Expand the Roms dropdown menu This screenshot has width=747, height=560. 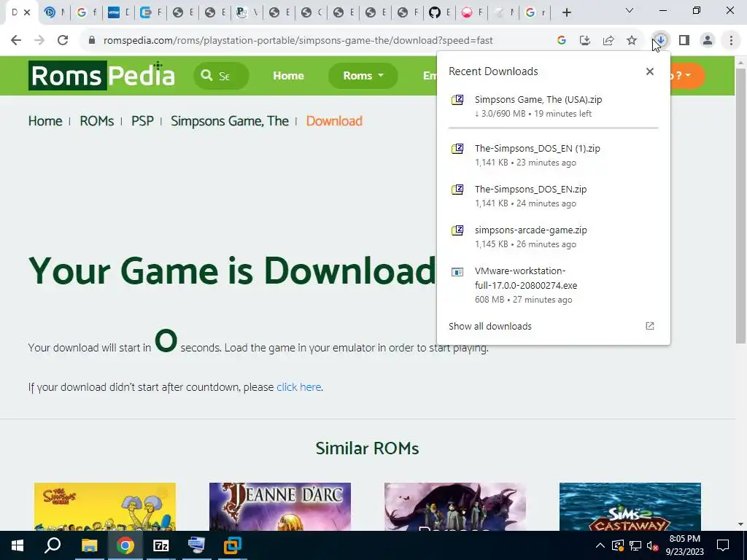363,76
